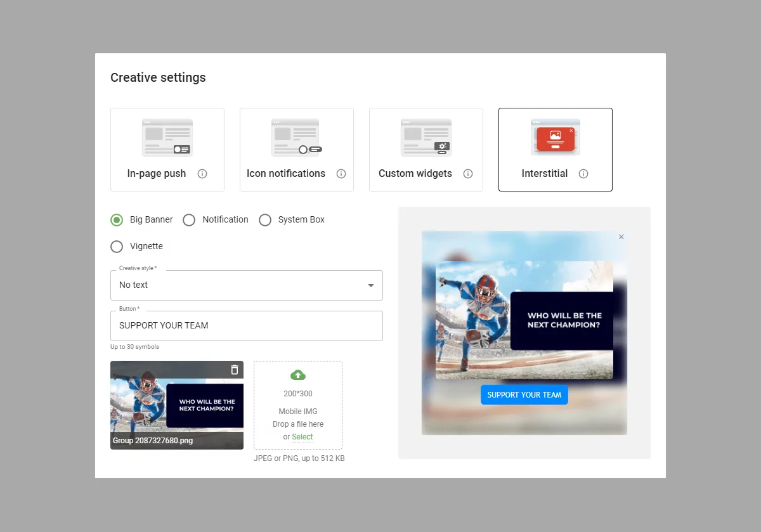
Task: Switch to the Custom widgets format card
Action: coord(426,150)
